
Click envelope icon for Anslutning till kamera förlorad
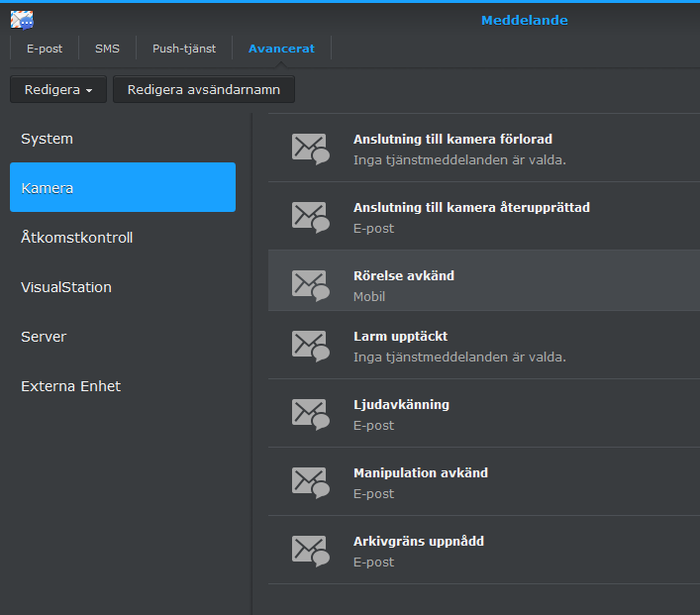310,149
